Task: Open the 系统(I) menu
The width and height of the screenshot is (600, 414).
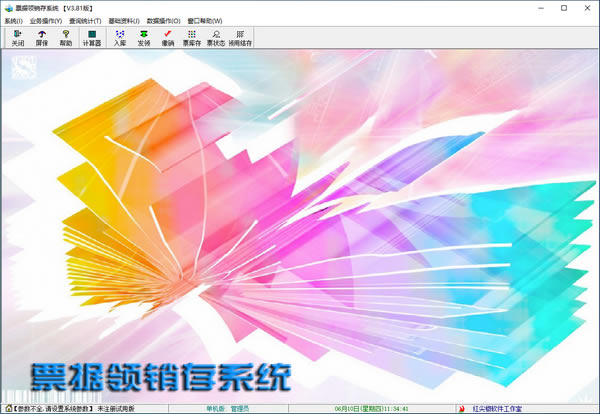Action: tap(13, 20)
